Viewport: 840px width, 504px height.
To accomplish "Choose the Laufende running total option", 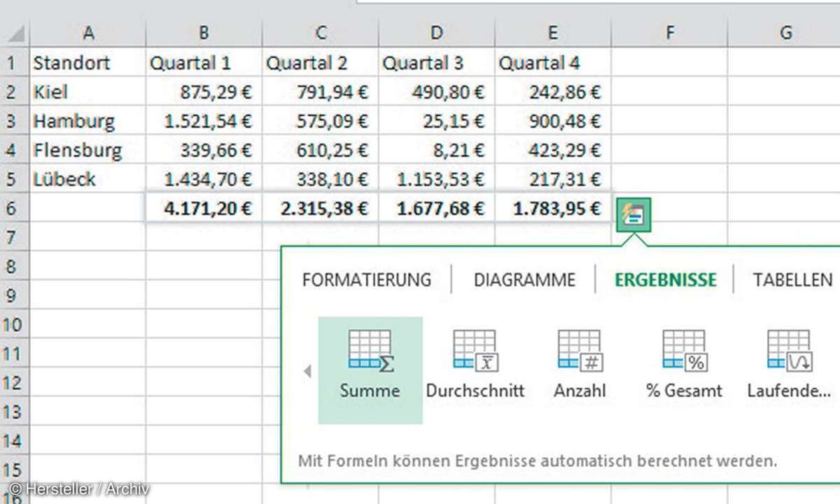I will pos(789,370).
